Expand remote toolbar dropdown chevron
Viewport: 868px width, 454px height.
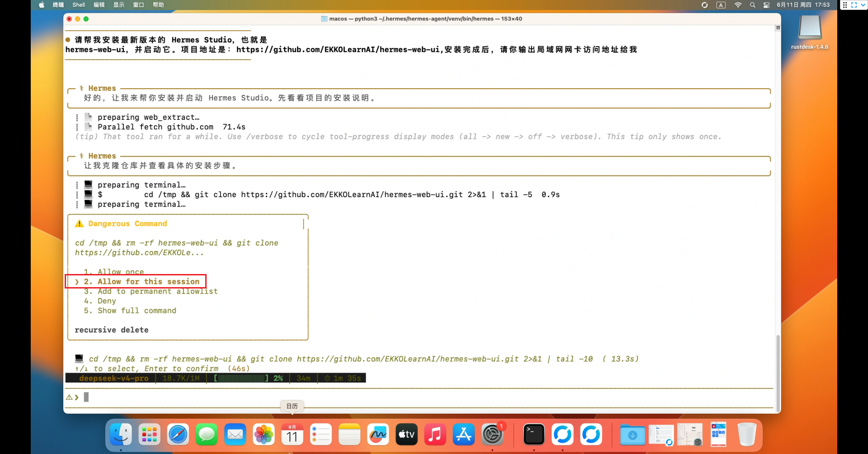(x=863, y=5)
